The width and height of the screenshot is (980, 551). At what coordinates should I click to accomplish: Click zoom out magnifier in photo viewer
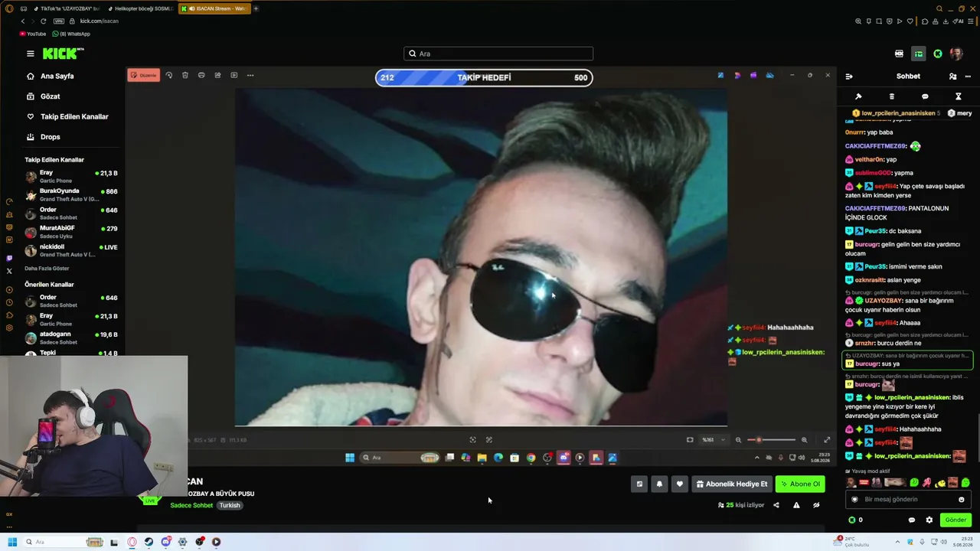738,440
